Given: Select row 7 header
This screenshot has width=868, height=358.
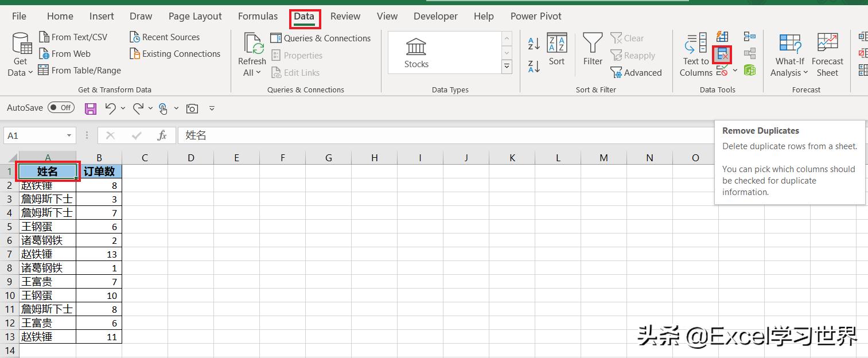Looking at the screenshot, I should click(9, 254).
